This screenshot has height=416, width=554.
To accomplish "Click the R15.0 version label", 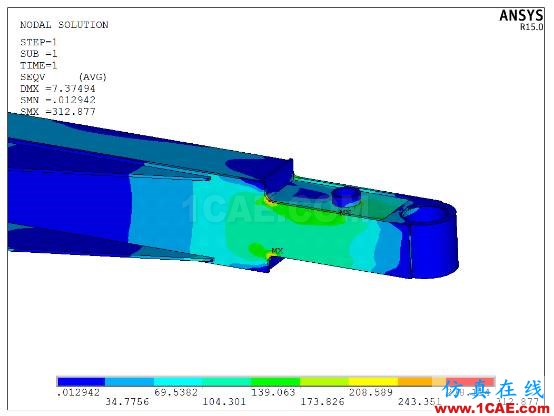I will (x=531, y=27).
